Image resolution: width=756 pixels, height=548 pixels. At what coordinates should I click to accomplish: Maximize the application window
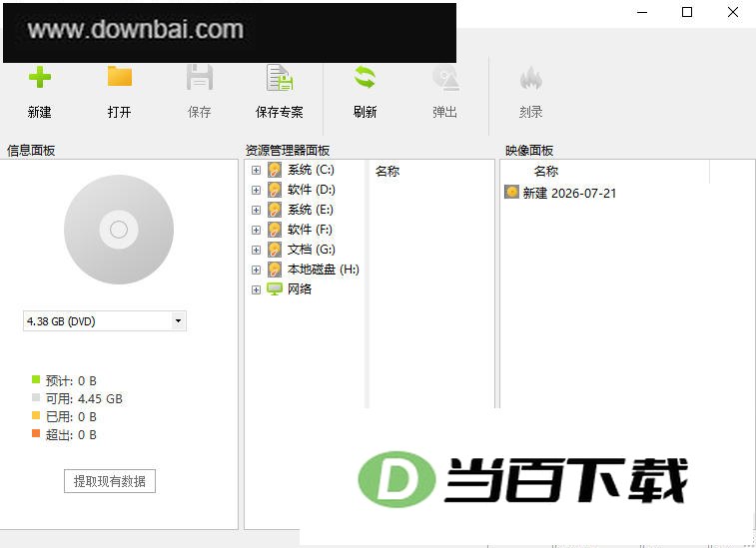[x=687, y=12]
